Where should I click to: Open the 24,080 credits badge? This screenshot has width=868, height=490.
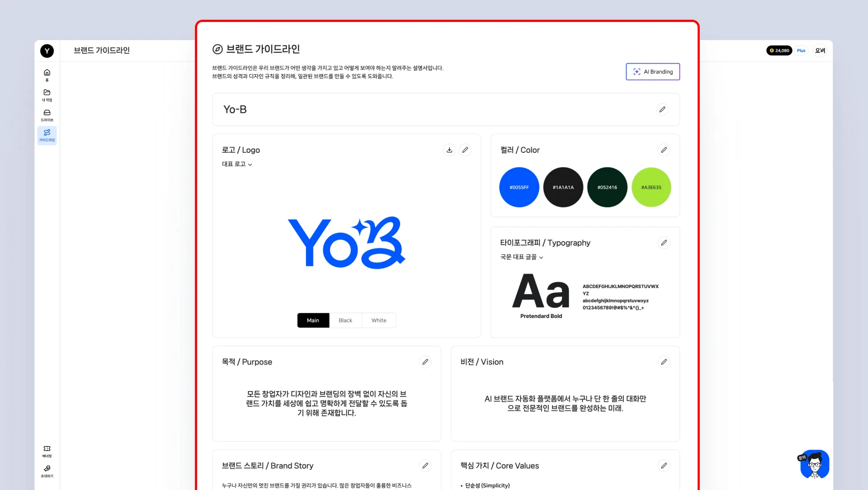779,51
